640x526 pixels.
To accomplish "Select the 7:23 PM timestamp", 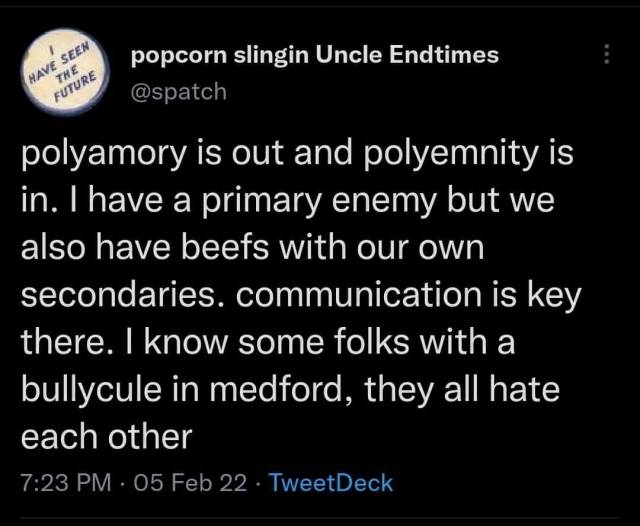I will click(x=67, y=483).
